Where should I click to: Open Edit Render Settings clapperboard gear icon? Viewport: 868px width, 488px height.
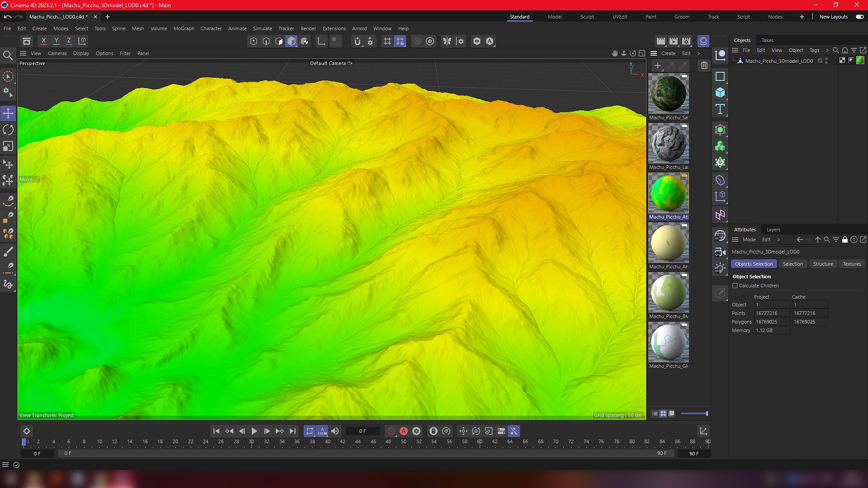pyautogui.click(x=686, y=41)
